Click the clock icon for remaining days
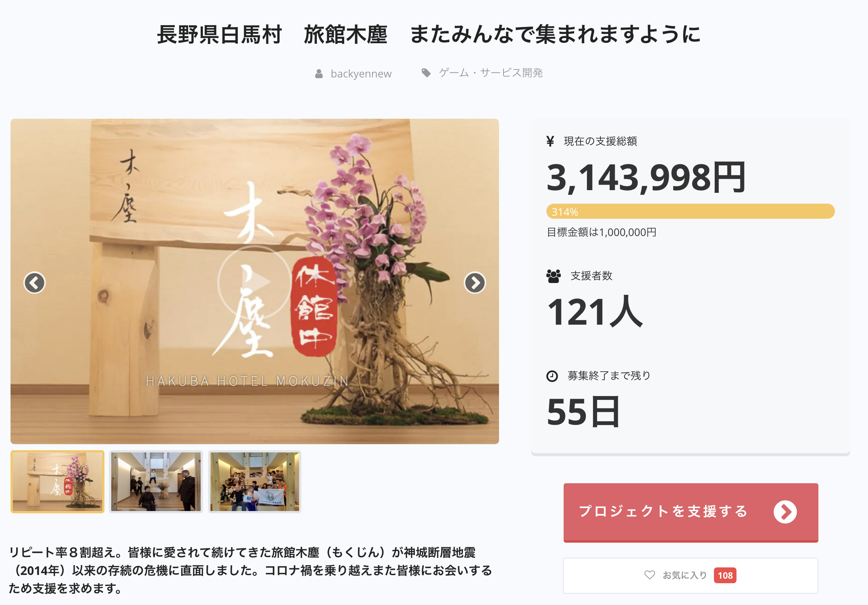This screenshot has height=605, width=868. (552, 376)
